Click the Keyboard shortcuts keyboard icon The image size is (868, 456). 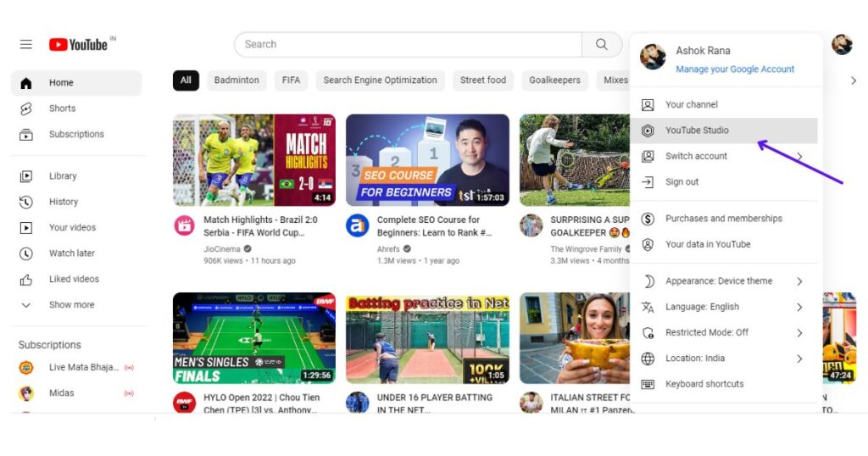click(648, 384)
